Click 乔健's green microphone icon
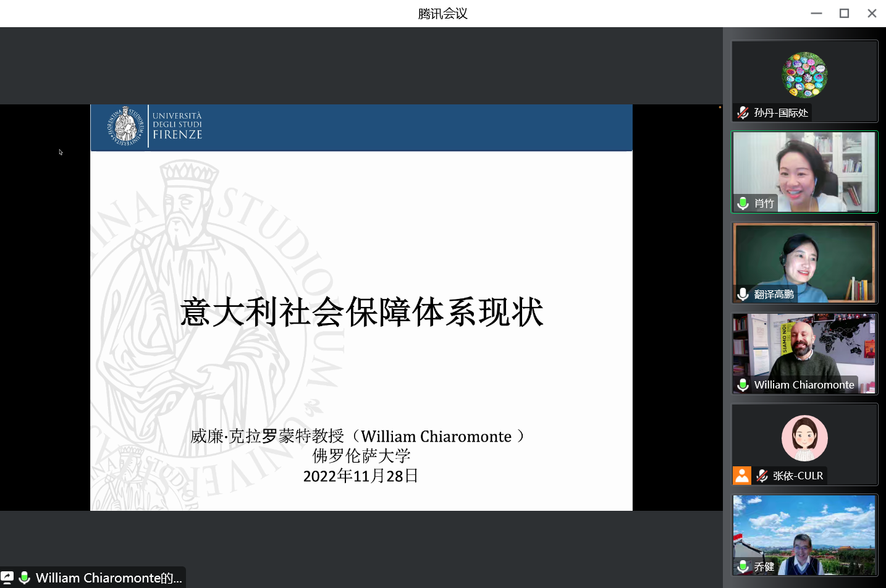This screenshot has height=588, width=886. coord(743,566)
